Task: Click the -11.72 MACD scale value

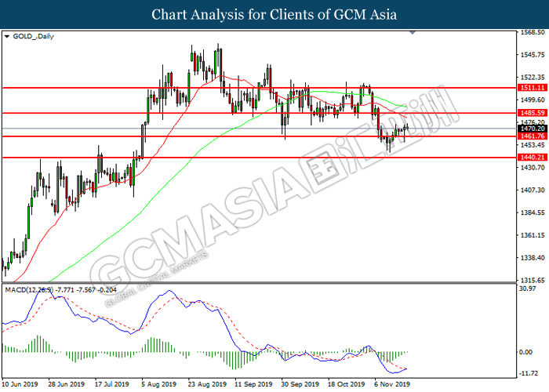Action: point(529,373)
